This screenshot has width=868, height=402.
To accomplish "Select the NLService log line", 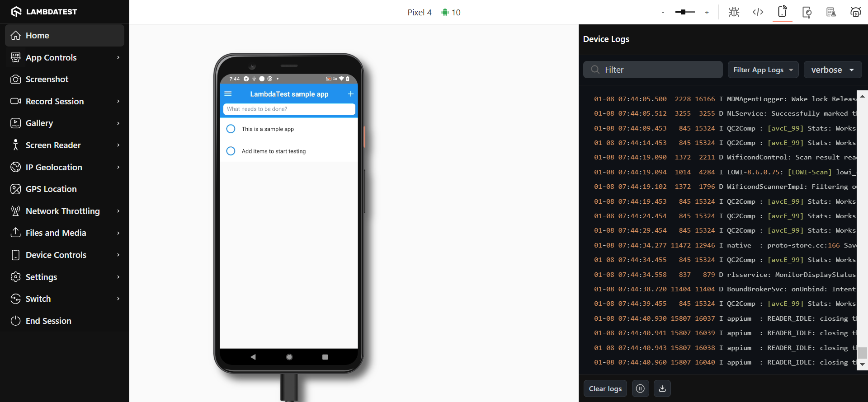I will click(x=725, y=113).
